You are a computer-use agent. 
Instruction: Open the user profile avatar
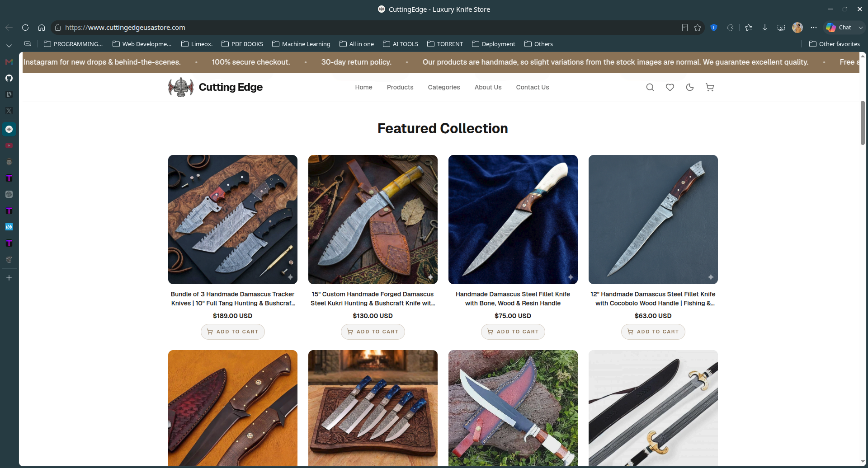pyautogui.click(x=797, y=28)
